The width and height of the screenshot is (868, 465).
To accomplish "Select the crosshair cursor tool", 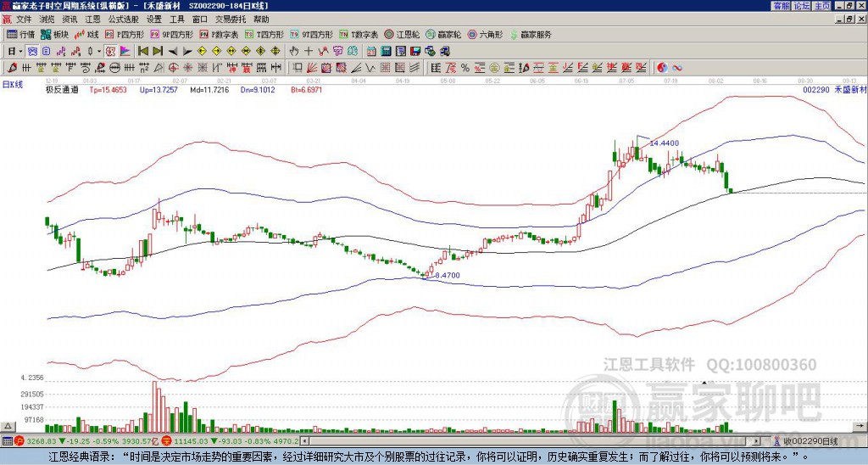I will pos(309,52).
